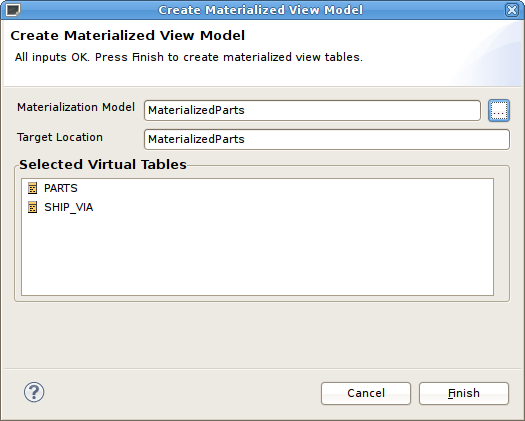Open the window menu icon in title bar
This screenshot has height=421, width=525.
click(13, 9)
